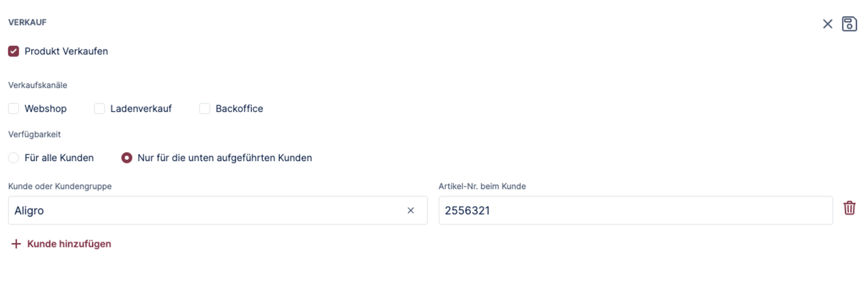Click the plus icon beside Kunde hinzufügen
The width and height of the screenshot is (868, 290).
coord(16,244)
